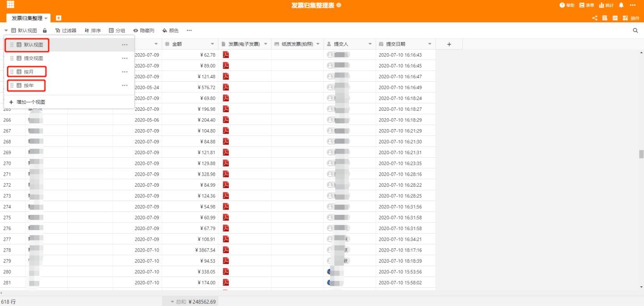This screenshot has height=306, width=644.
Task: Click 增加一个视图 to add view
Action: (30, 102)
